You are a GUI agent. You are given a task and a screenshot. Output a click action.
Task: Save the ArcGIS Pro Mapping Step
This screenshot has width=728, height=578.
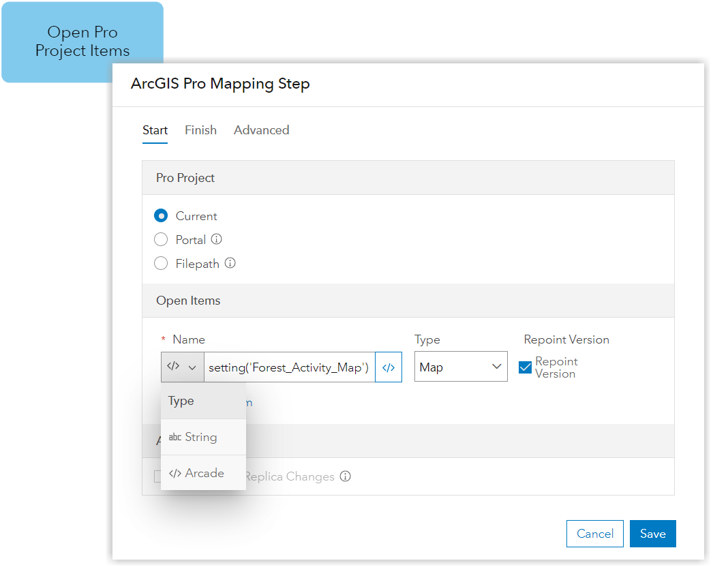click(x=652, y=534)
